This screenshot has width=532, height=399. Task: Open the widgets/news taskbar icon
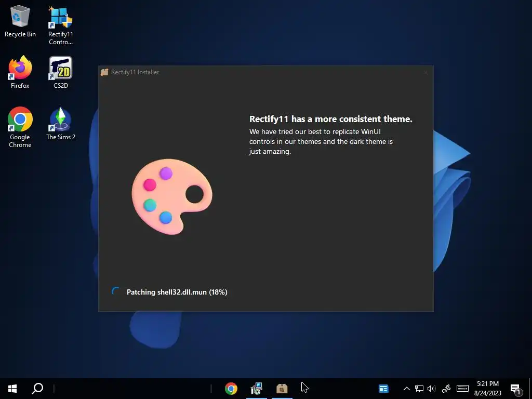click(383, 389)
